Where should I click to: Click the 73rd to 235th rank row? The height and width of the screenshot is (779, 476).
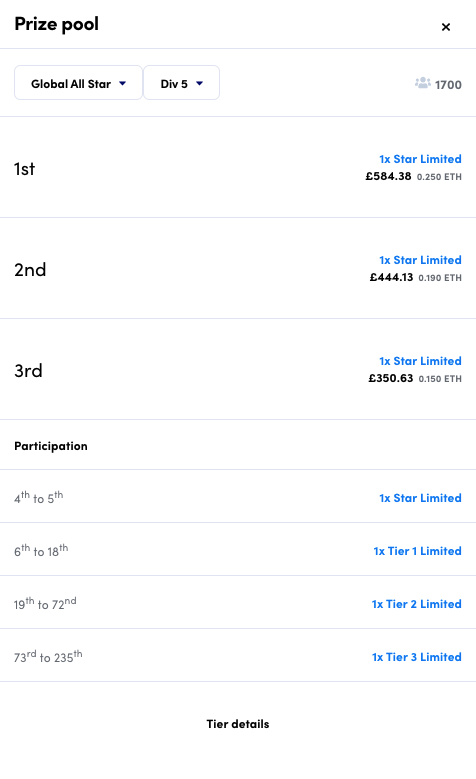[238, 655]
